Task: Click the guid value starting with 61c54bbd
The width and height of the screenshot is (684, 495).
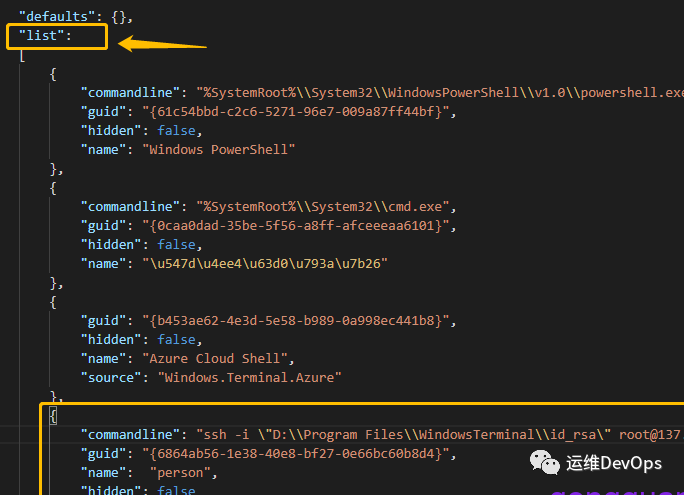Action: (x=296, y=112)
